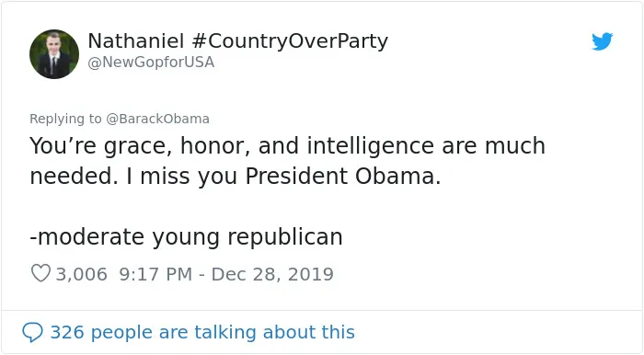
Task: Click the 3,006 likes count
Action: point(81,274)
